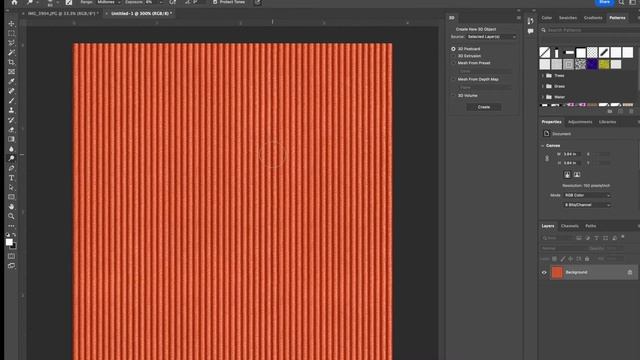The image size is (640, 360).
Task: Open the Mode RGB Color dropdown
Action: [x=587, y=196]
